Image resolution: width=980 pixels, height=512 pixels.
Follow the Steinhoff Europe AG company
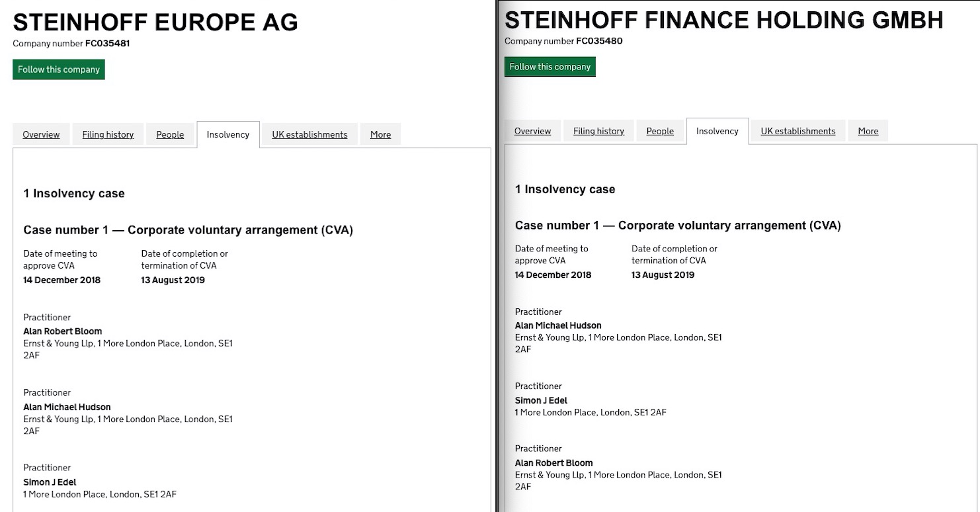(x=58, y=69)
